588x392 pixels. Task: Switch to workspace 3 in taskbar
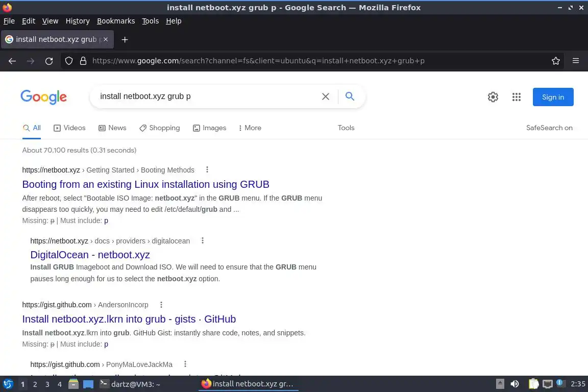[47, 384]
